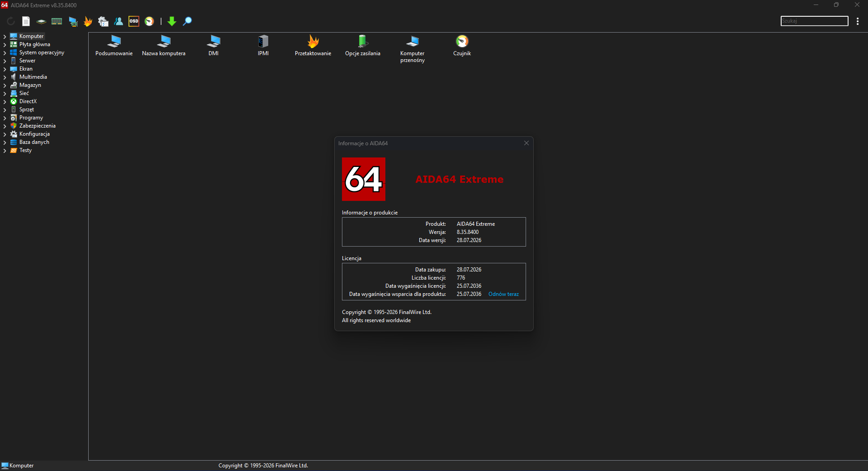Screen dimensions: 868x471
Task: Expand the Sieć tree node
Action: click(x=5, y=93)
